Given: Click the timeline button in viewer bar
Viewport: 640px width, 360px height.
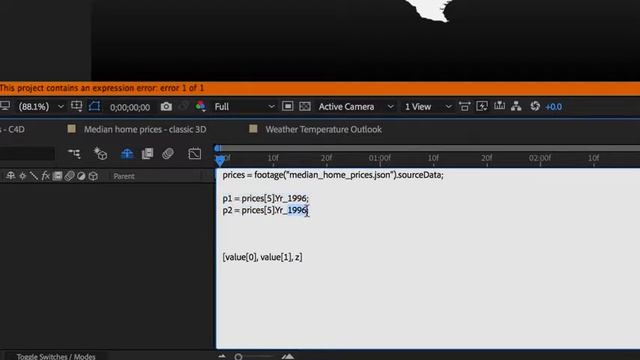Looking at the screenshot, I should coord(499,106).
